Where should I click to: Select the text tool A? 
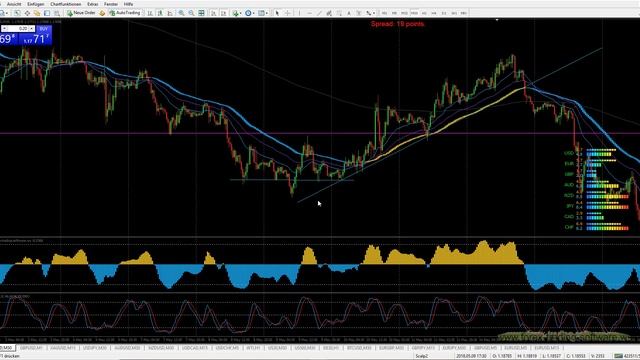(x=349, y=13)
